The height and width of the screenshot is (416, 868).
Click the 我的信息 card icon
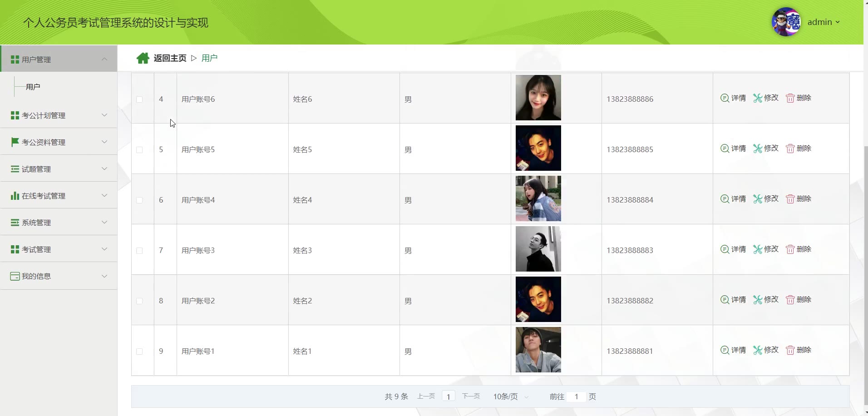[15, 276]
